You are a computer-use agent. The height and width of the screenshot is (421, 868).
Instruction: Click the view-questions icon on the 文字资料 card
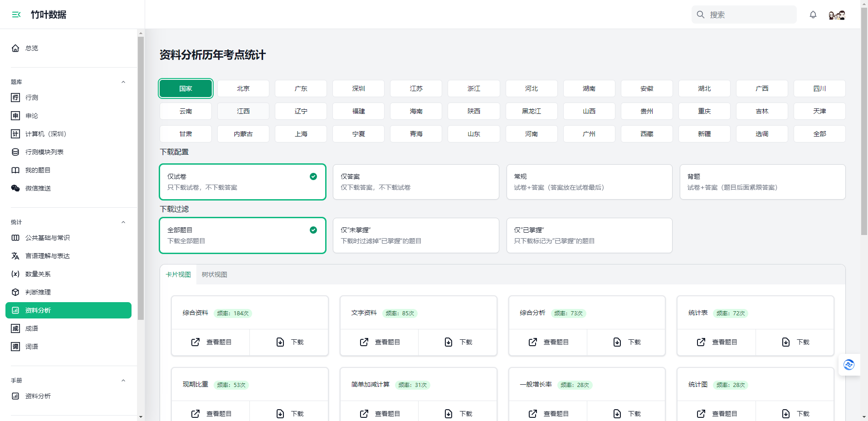click(x=364, y=342)
